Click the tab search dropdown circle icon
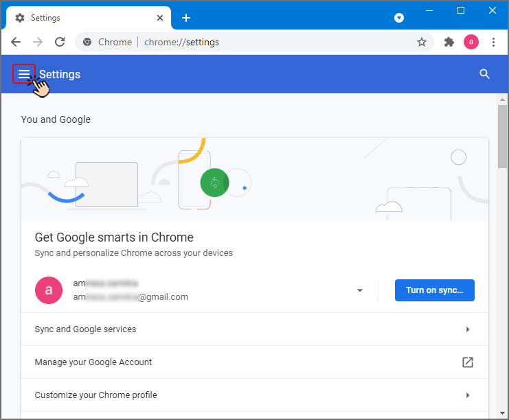 [399, 18]
